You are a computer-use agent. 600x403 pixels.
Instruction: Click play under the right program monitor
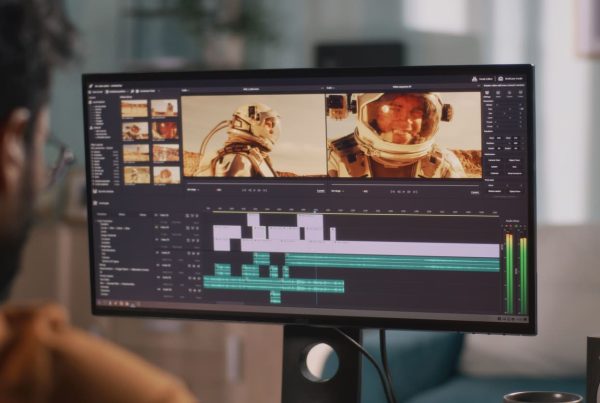pos(403,191)
